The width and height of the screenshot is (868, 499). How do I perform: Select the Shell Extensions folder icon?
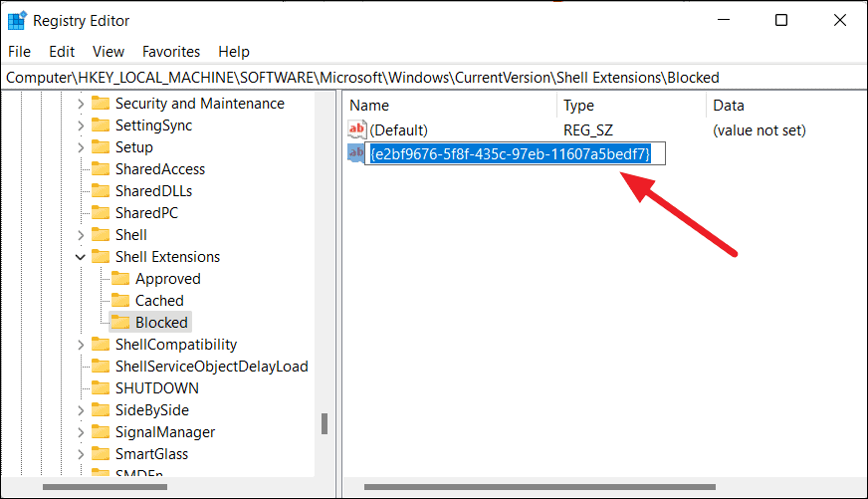[x=101, y=256]
